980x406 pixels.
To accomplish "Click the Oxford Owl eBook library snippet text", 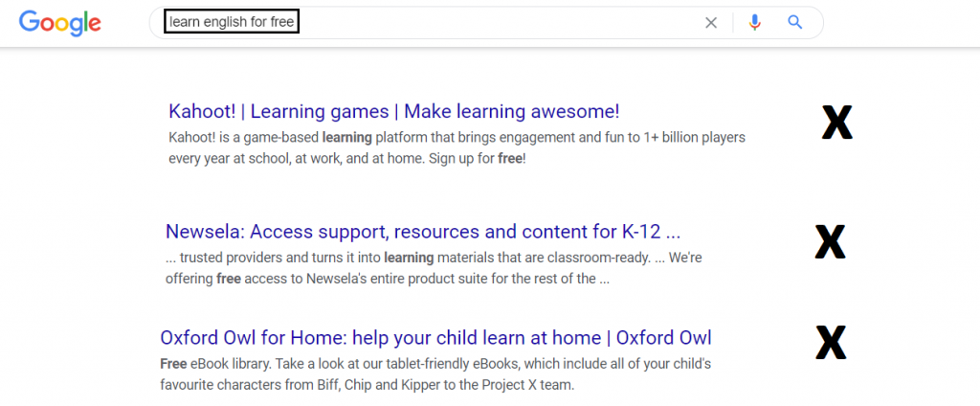I will pos(435,374).
